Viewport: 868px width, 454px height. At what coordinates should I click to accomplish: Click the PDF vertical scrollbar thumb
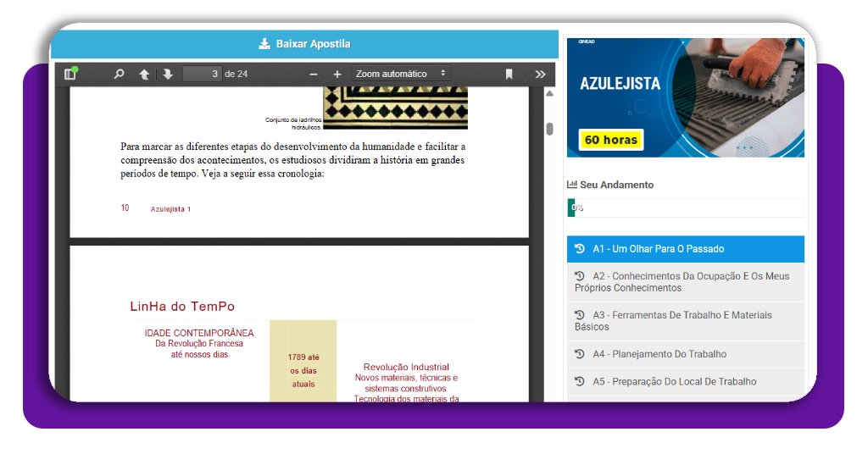pyautogui.click(x=549, y=129)
